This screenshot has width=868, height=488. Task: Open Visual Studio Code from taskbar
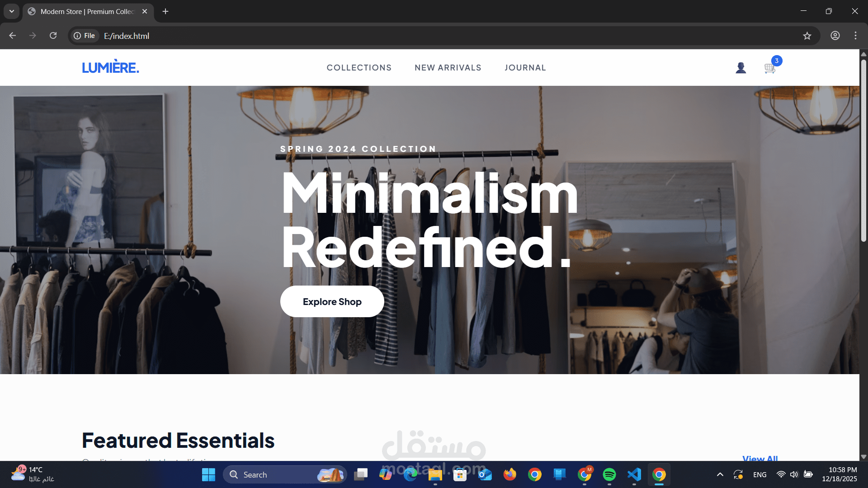[634, 474]
